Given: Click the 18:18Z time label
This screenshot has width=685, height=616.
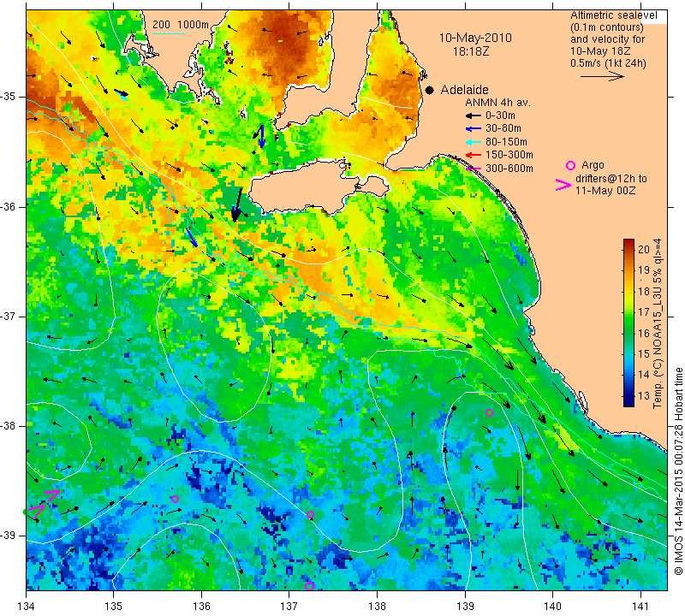Looking at the screenshot, I should pyautogui.click(x=470, y=51).
